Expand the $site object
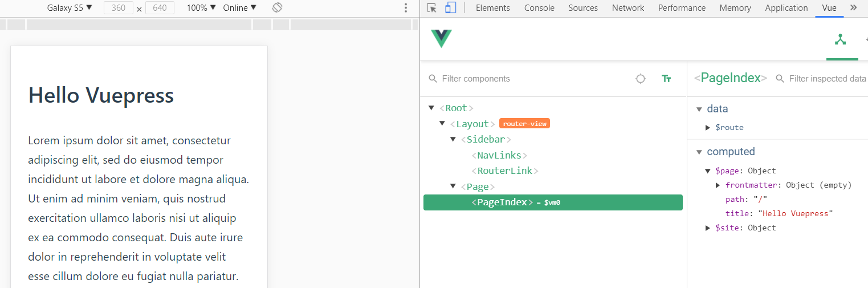Image resolution: width=868 pixels, height=288 pixels. coord(708,228)
